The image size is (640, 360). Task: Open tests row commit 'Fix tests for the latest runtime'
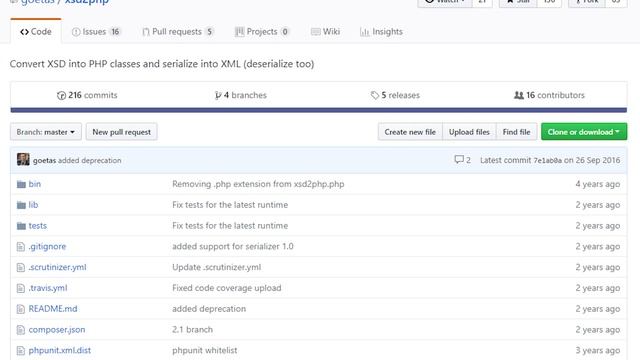(230, 226)
